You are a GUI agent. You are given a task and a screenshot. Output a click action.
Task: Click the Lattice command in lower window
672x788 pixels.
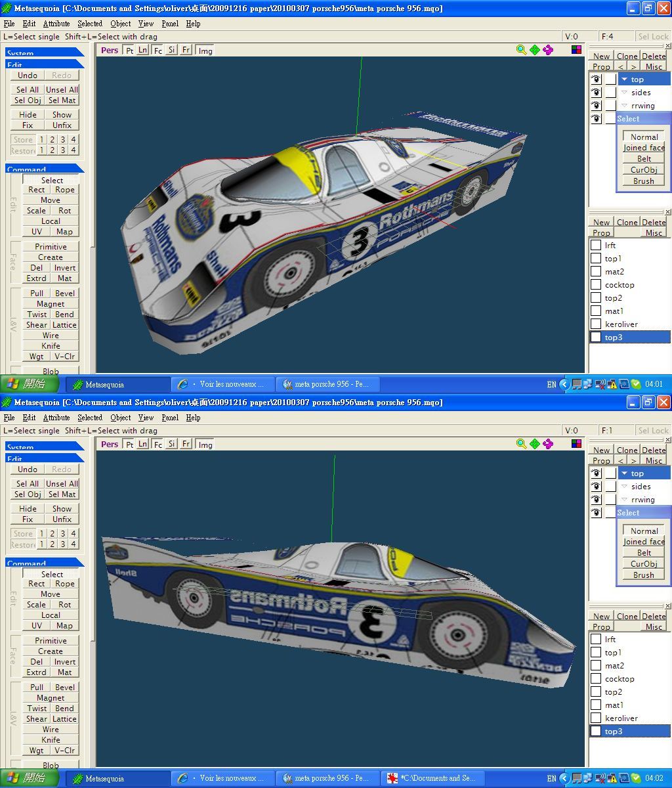tap(65, 719)
